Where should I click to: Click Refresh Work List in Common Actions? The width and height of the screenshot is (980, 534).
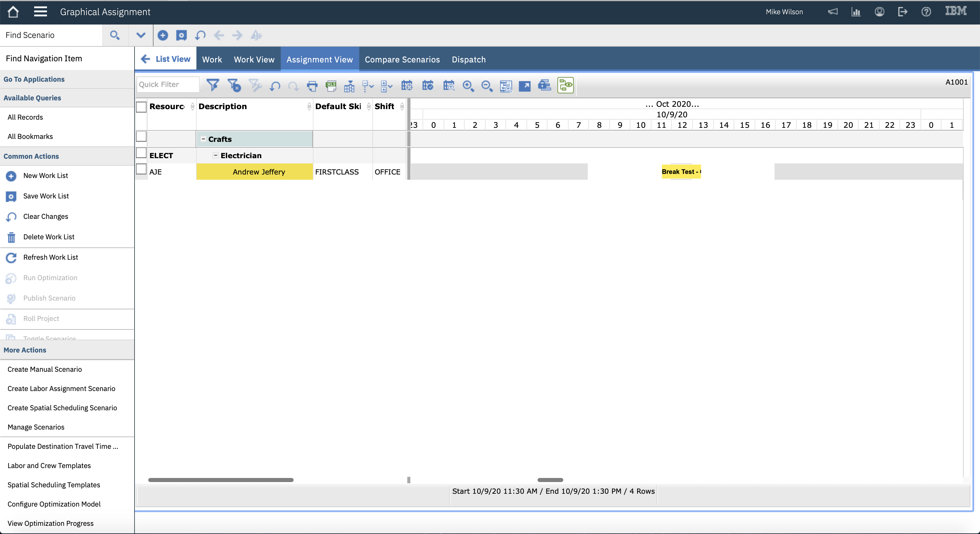(50, 257)
